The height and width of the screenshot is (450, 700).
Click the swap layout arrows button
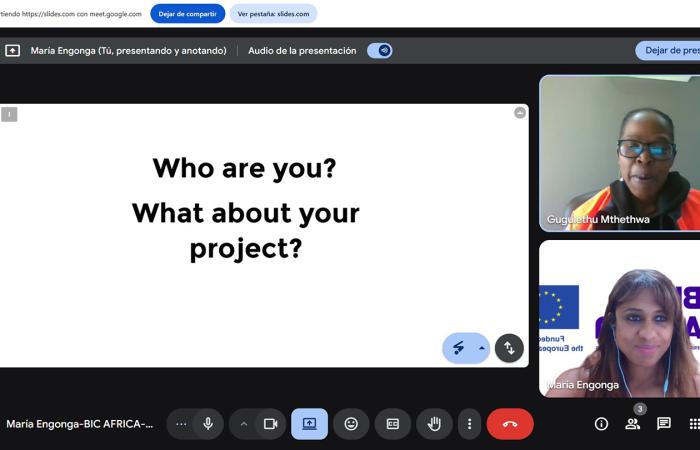(509, 348)
